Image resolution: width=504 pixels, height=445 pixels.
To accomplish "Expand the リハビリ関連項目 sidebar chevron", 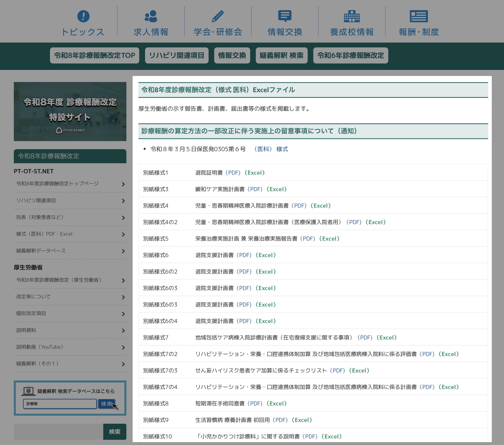I will point(123,201).
